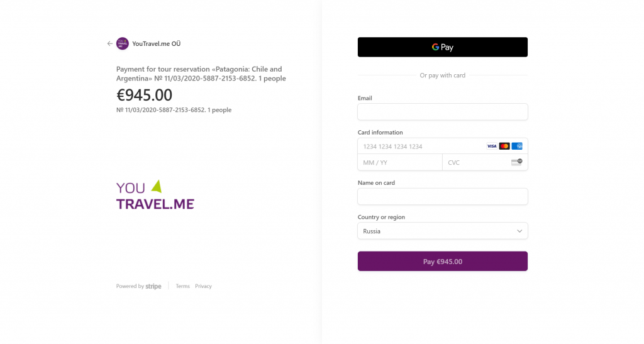Click the back arrow next to YouTravel.me
The height and width of the screenshot is (344, 644).
tap(109, 43)
